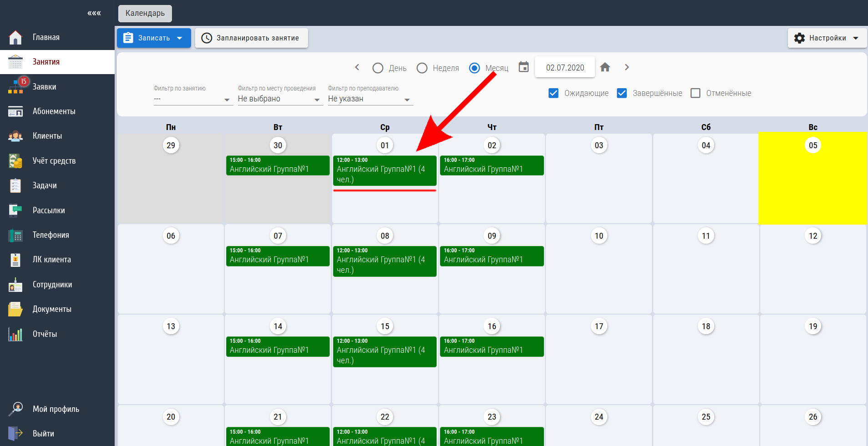This screenshot has height=446, width=868.
Task: Open the Сотрудники staff icon
Action: point(15,285)
